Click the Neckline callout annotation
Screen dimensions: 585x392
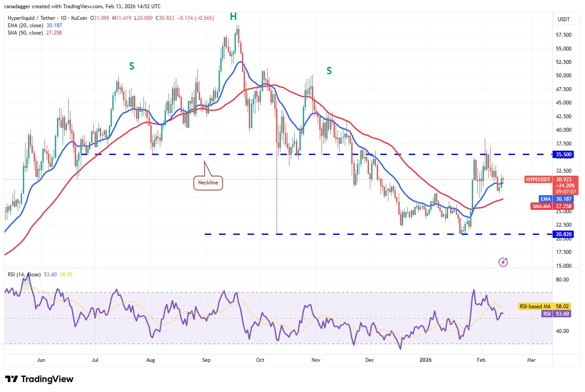(208, 183)
